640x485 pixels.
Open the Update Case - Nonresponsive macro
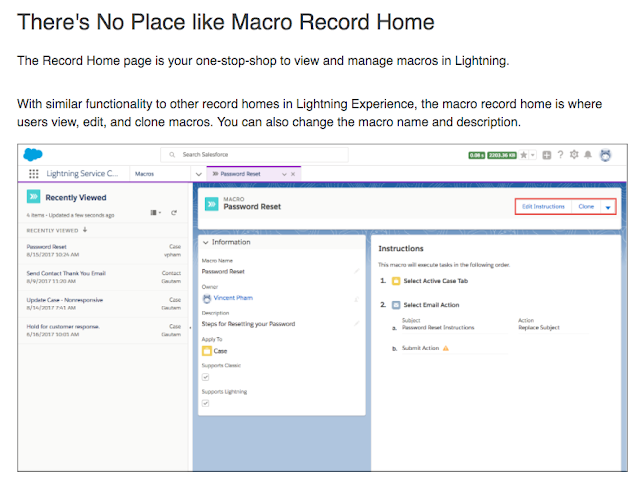[x=64, y=300]
